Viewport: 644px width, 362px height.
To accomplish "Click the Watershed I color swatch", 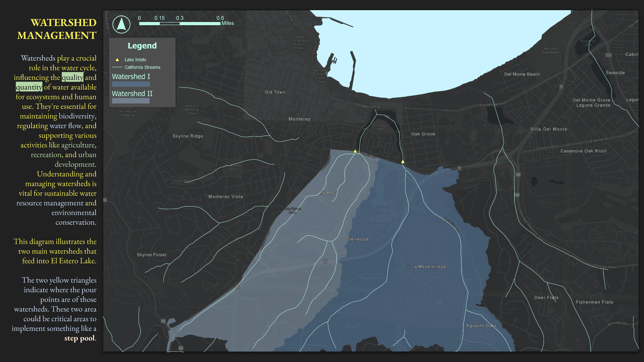I will pyautogui.click(x=131, y=84).
